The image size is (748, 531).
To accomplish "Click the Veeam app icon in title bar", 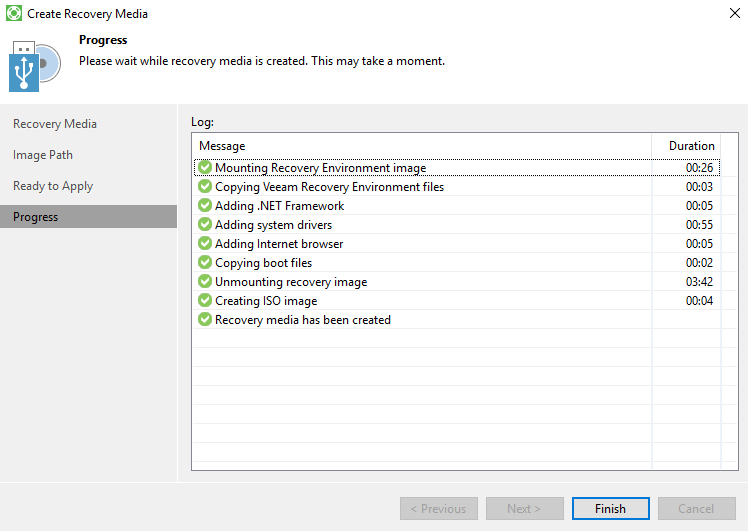I will tap(14, 14).
